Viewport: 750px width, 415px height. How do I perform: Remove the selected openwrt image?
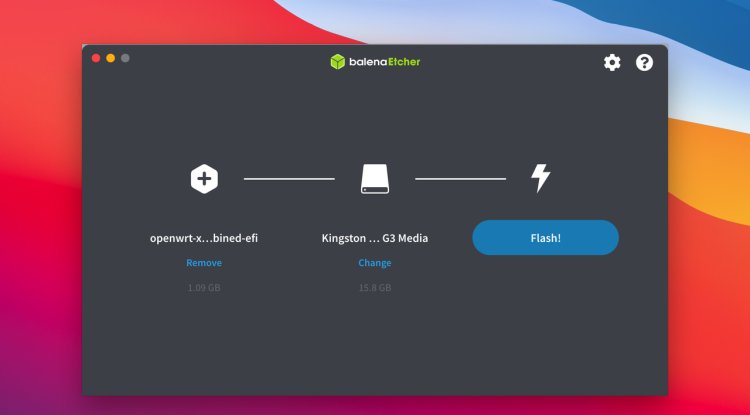[x=204, y=263]
